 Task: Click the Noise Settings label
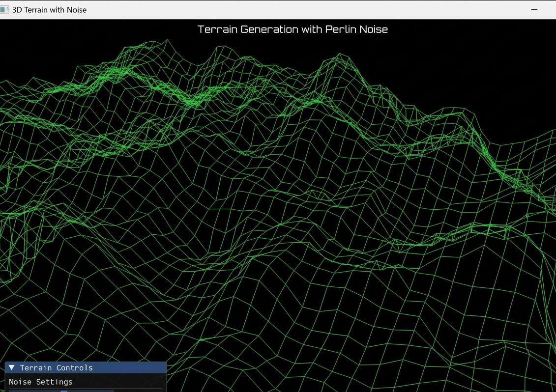[40, 382]
